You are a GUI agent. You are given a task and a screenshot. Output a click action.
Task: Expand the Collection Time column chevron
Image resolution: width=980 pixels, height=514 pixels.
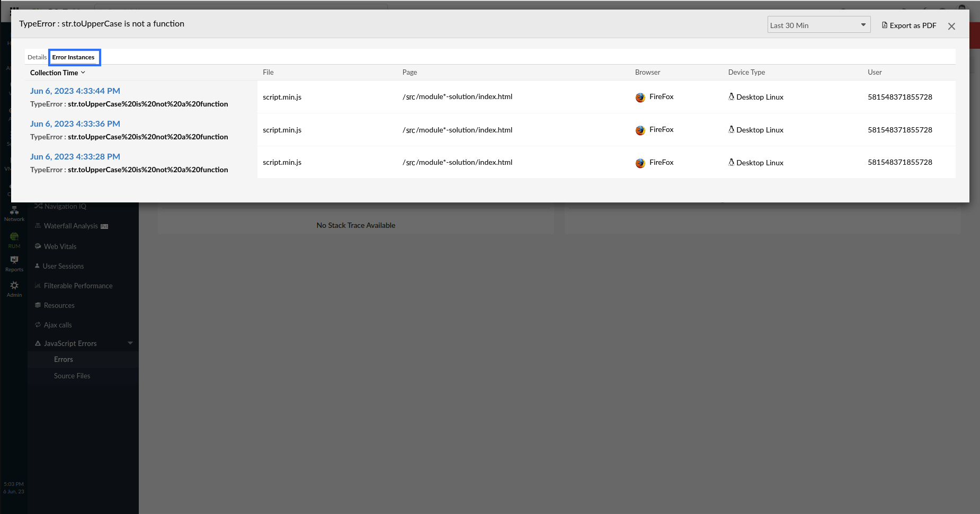(x=83, y=73)
